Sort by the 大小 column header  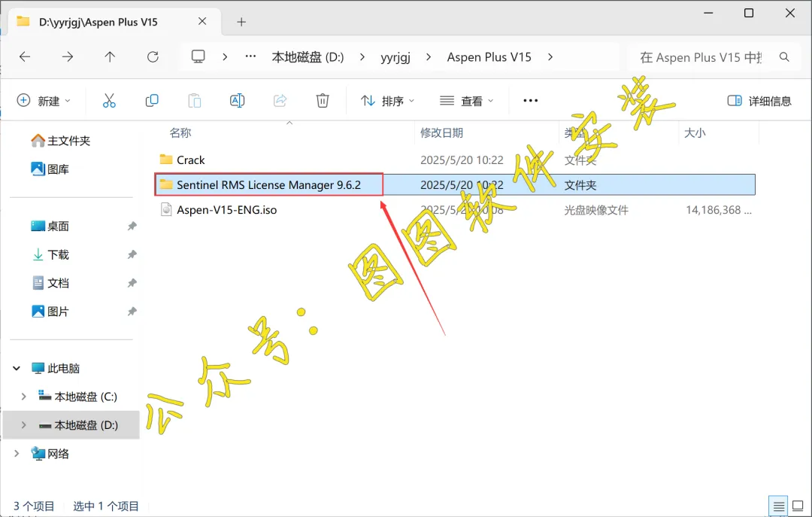click(x=695, y=132)
